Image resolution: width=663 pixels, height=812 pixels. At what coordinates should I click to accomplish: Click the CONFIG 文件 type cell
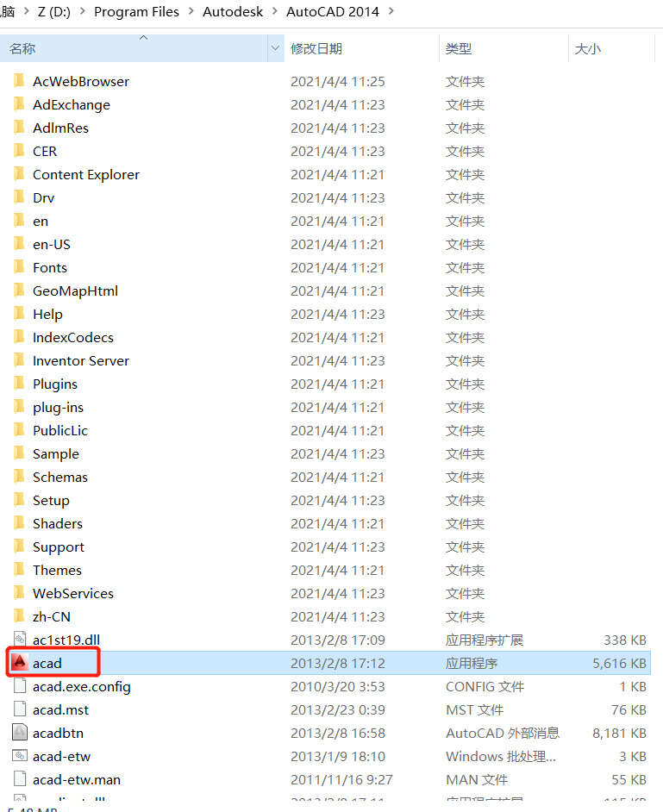pos(485,687)
